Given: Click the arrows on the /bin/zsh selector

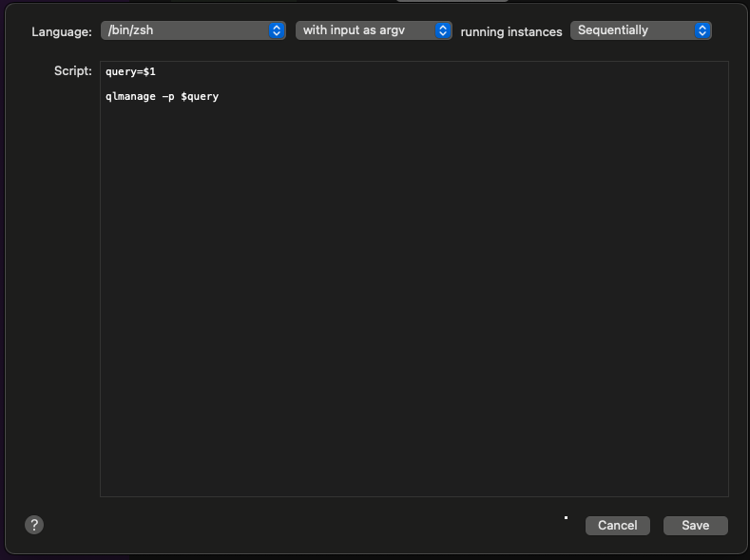Looking at the screenshot, I should click(277, 30).
